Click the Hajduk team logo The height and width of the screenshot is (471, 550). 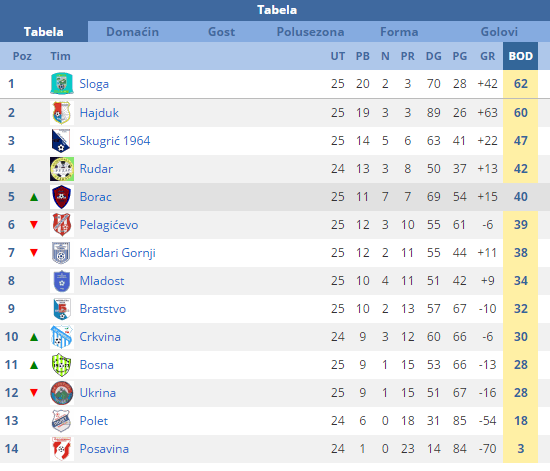pos(62,113)
